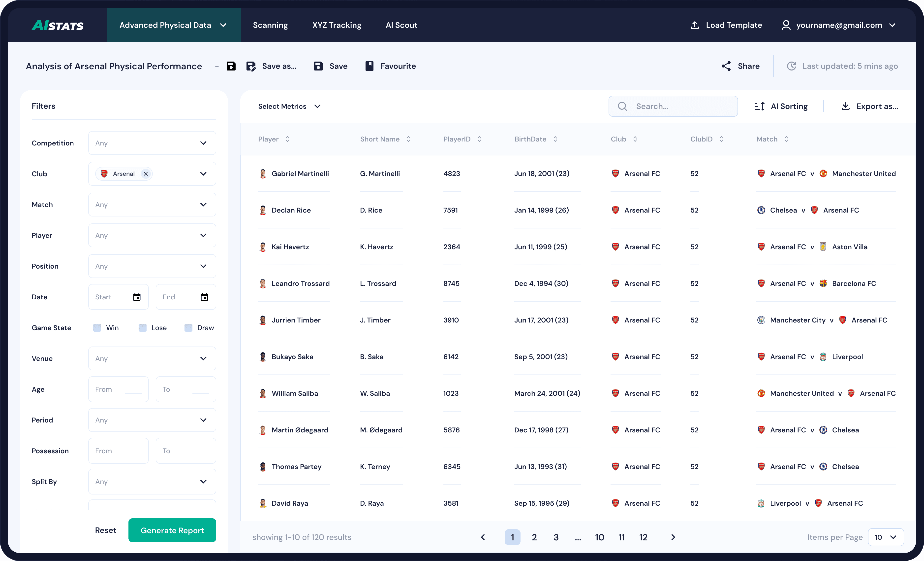Open the AI Scout section
Screen dimensions: 924x561
401,25
